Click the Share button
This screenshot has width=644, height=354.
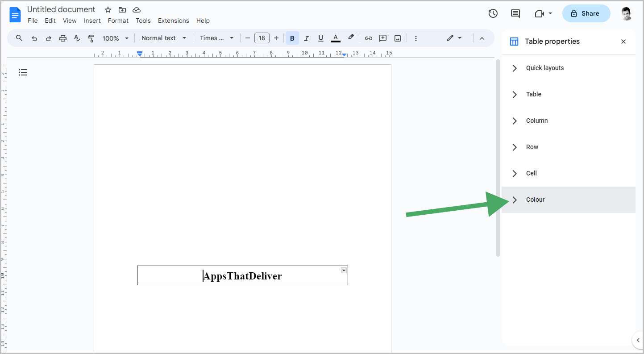click(x=586, y=13)
